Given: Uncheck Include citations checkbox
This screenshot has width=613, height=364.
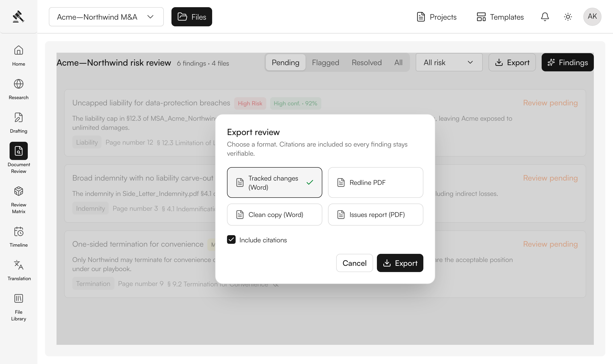Looking at the screenshot, I should tap(231, 240).
